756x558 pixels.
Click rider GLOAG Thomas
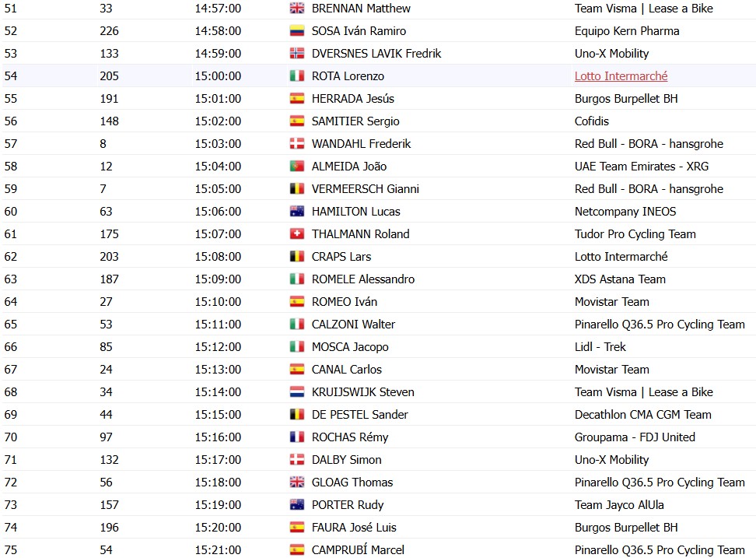[x=352, y=483]
